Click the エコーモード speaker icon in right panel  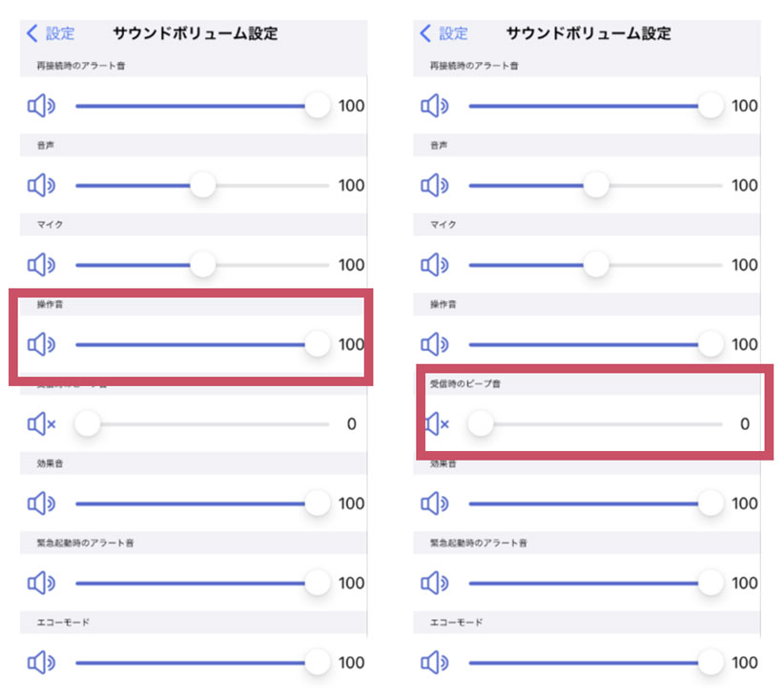pos(435,662)
